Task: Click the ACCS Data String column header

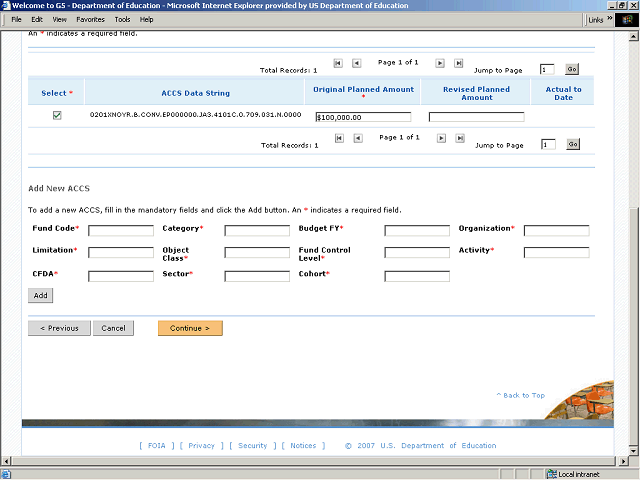Action: 196,93
